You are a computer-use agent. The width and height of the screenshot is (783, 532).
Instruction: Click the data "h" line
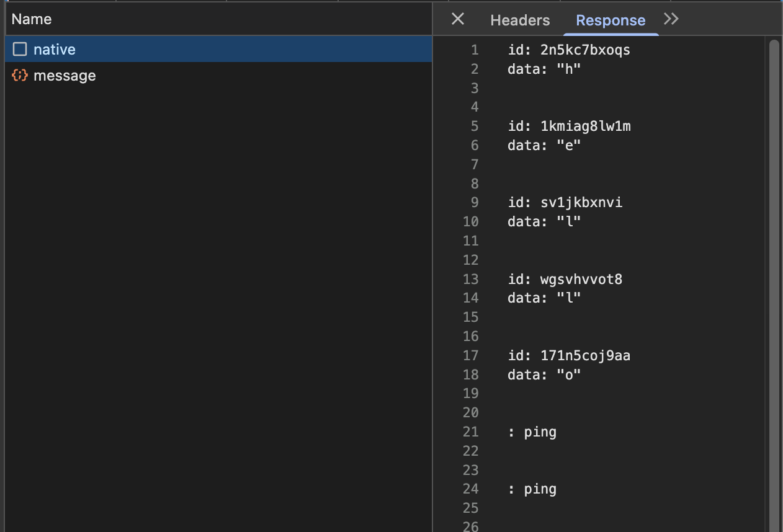tap(544, 69)
